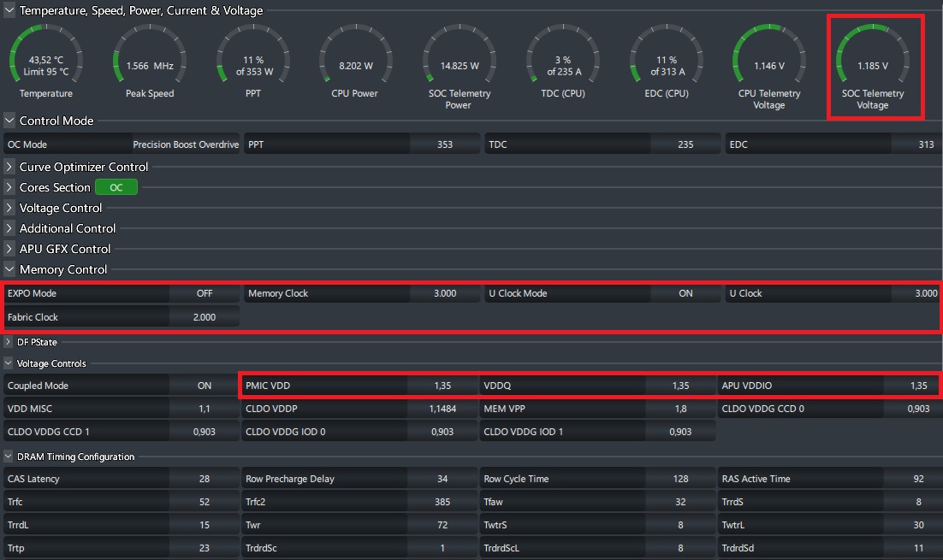
Task: Edit the Trtp value 23
Action: click(x=205, y=548)
